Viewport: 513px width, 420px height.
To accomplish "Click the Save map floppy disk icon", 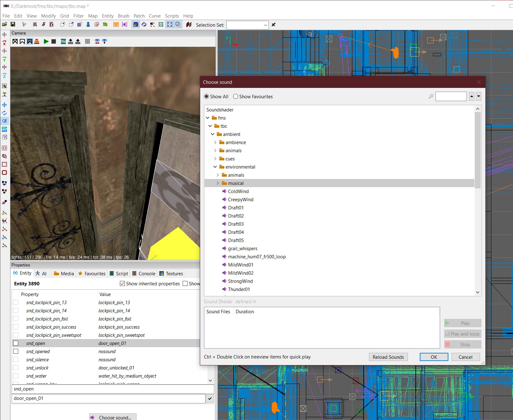I will [x=13, y=24].
